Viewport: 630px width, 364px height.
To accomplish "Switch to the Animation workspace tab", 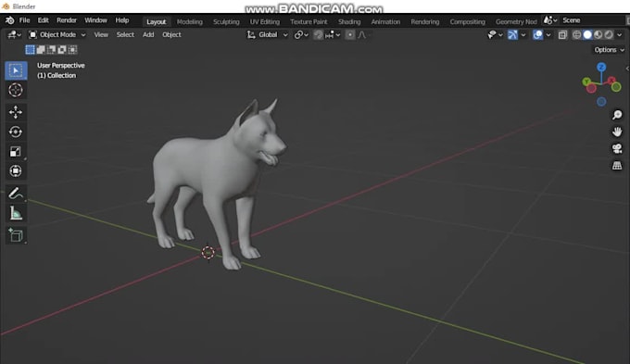I will point(385,22).
